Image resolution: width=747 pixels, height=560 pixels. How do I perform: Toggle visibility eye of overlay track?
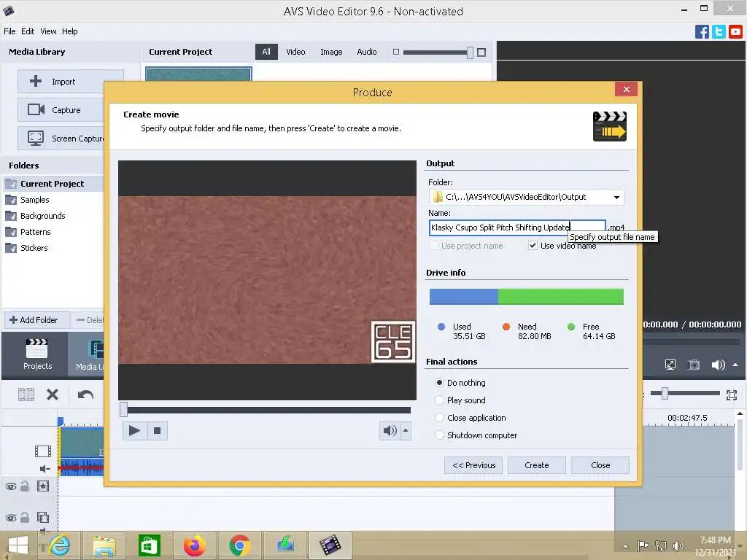tap(10, 518)
